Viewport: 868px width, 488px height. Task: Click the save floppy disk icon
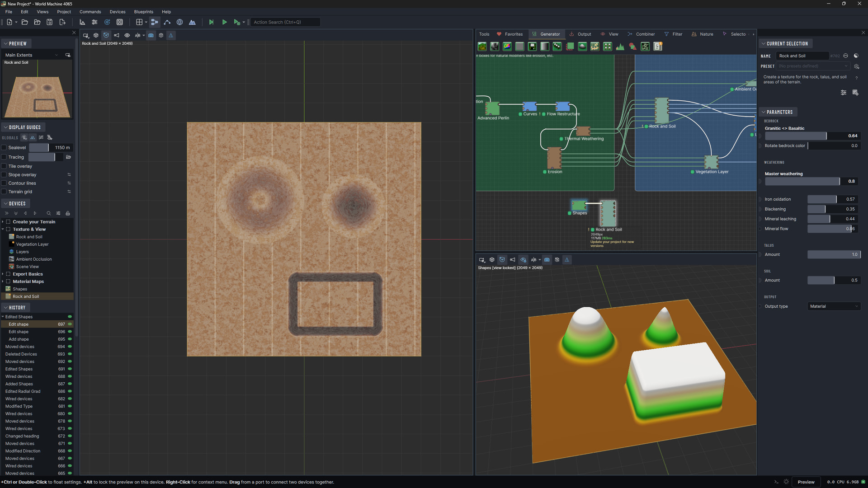coord(50,22)
